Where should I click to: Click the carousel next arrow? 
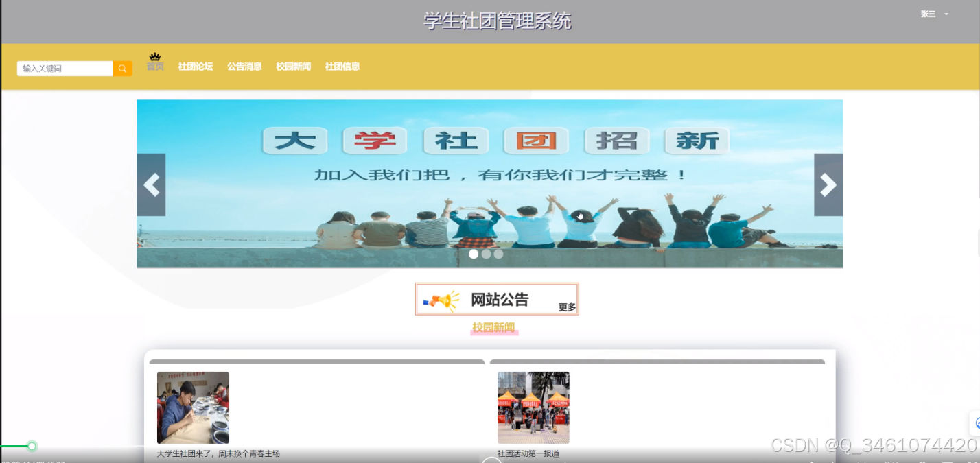click(x=828, y=185)
